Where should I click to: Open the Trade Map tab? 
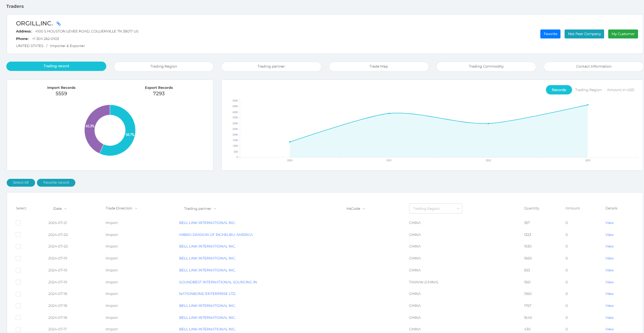(378, 66)
